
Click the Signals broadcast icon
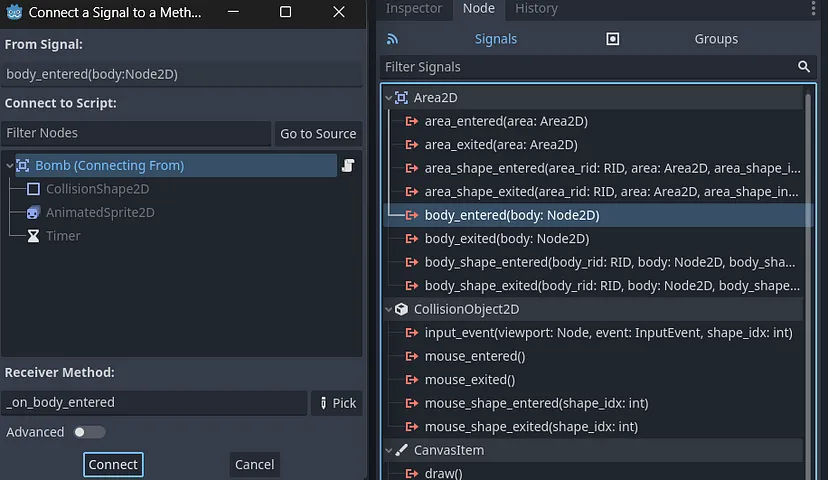coord(392,39)
